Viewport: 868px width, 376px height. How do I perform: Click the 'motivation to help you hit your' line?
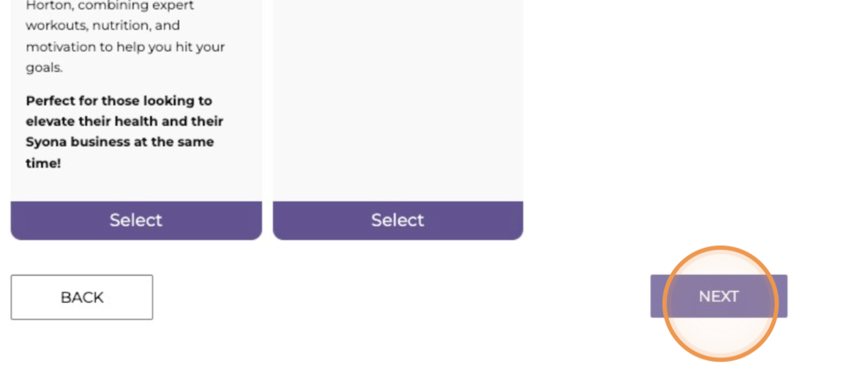click(x=125, y=47)
